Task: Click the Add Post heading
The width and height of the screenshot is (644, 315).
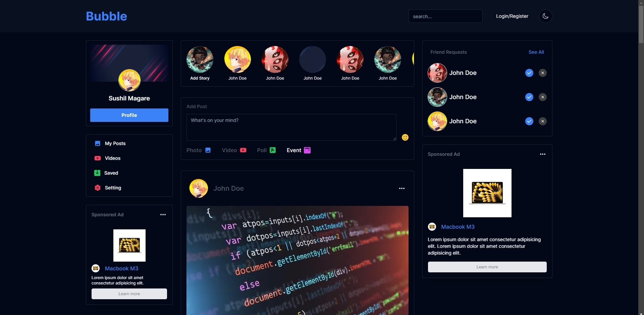Action: (x=197, y=106)
